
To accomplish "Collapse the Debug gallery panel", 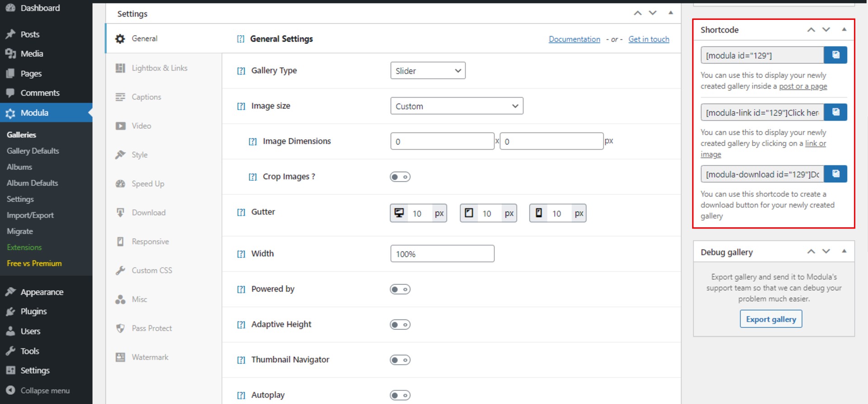I will point(844,251).
